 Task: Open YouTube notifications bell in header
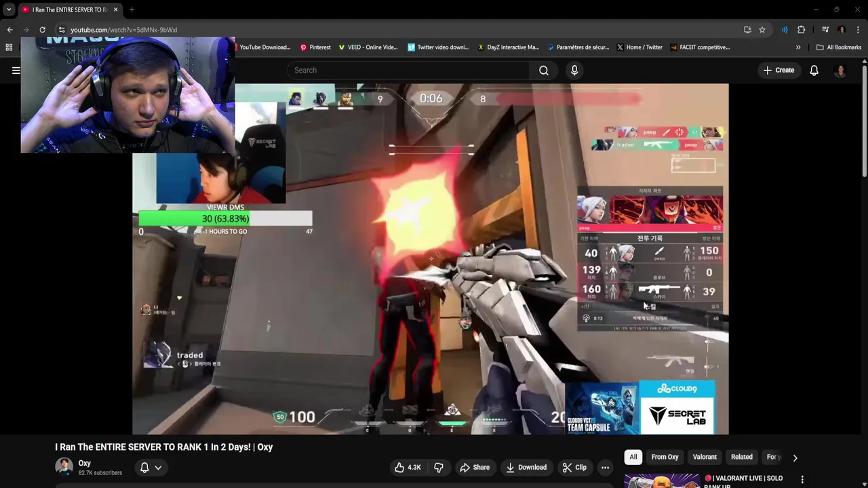[x=814, y=70]
